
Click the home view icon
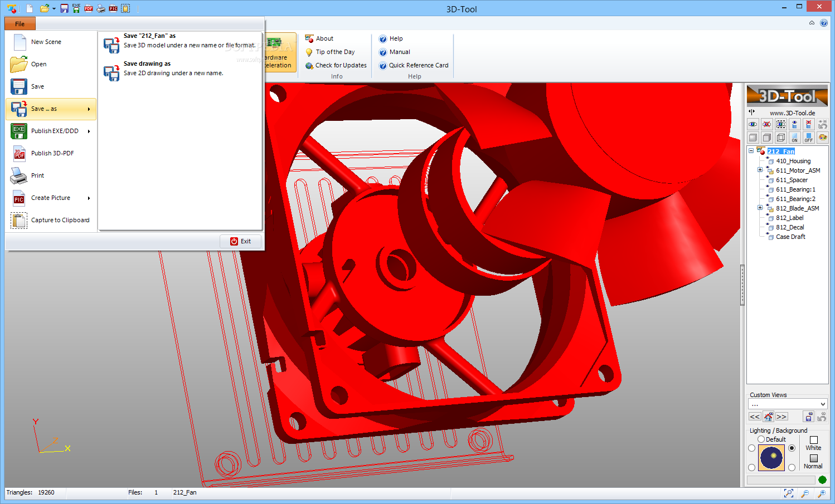pos(768,417)
